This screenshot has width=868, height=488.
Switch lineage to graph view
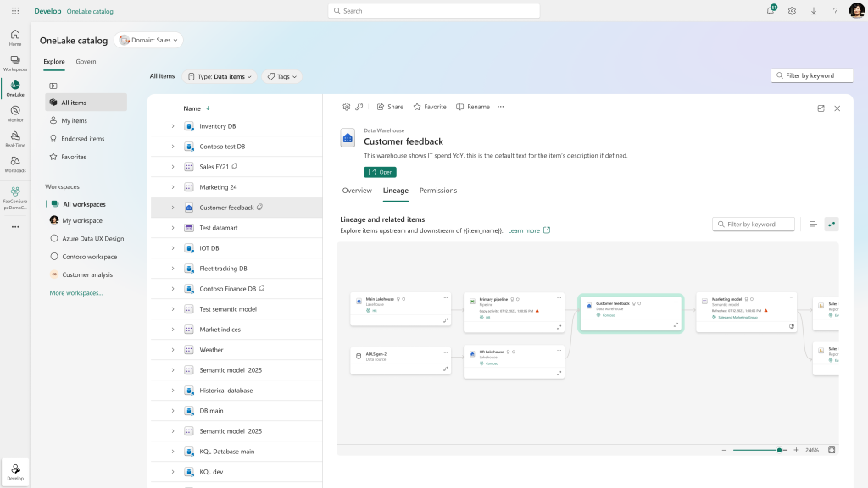(x=832, y=225)
